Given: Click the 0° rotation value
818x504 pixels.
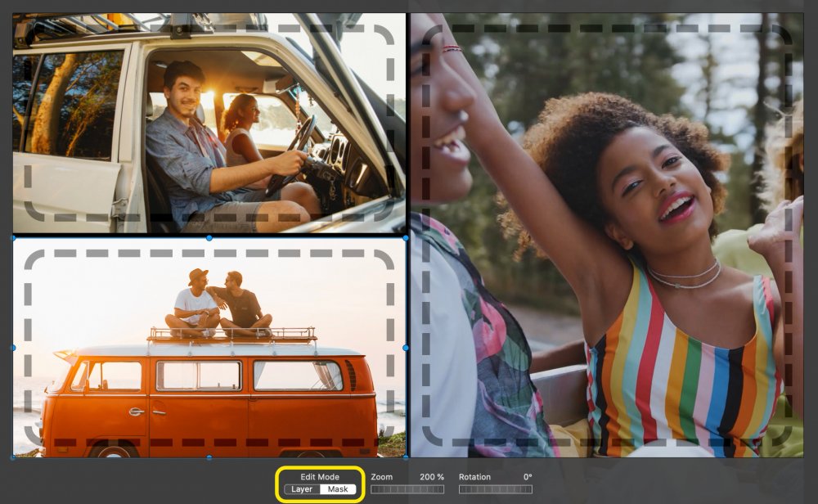Looking at the screenshot, I should 528,477.
